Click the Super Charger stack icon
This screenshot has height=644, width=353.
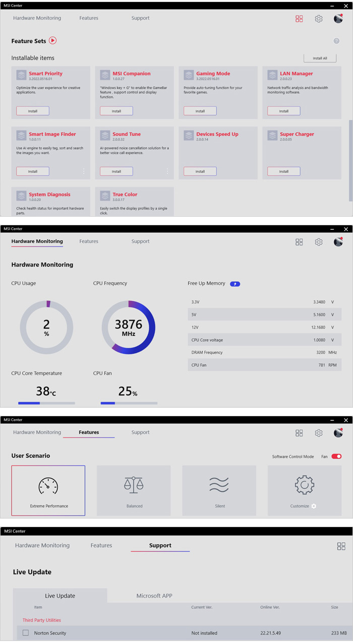(x=272, y=136)
